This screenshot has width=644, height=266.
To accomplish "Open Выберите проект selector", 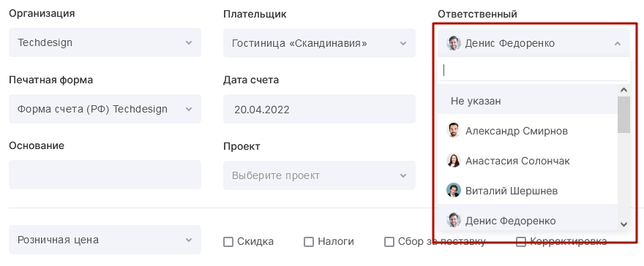I will [x=319, y=175].
